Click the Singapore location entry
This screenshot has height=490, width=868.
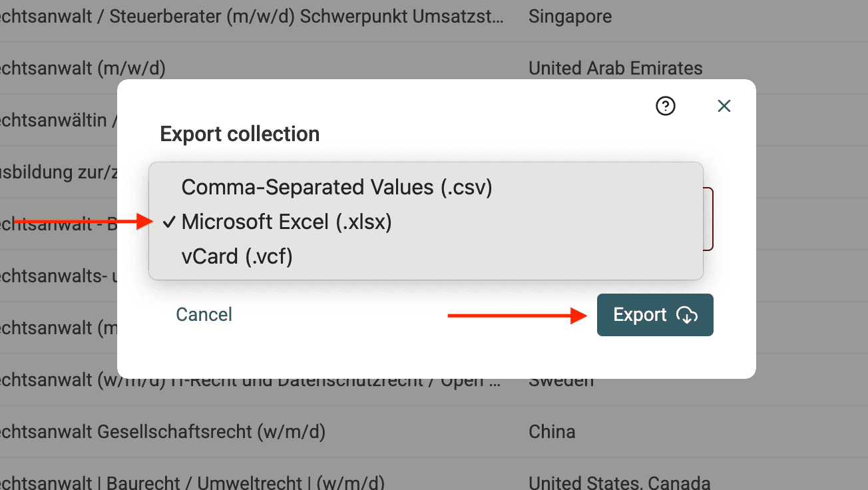570,17
